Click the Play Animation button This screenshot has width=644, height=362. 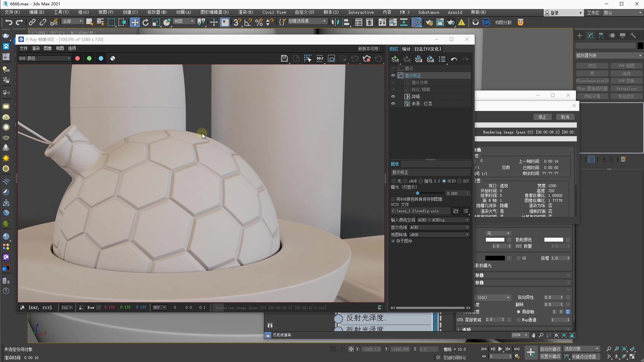(500, 349)
